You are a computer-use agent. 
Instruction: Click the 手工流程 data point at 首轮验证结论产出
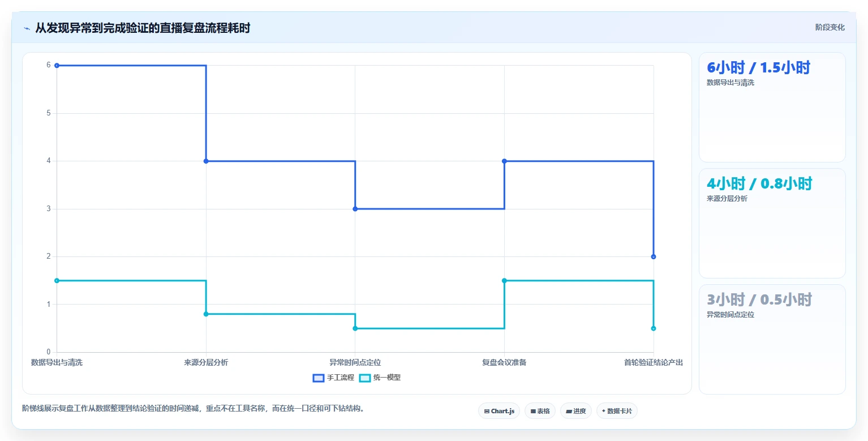654,257
